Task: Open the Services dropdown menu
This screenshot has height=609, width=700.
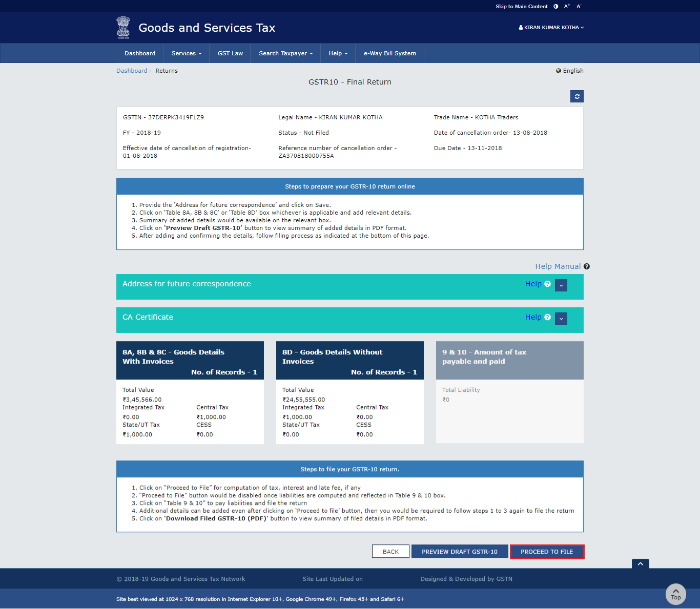Action: pos(186,53)
